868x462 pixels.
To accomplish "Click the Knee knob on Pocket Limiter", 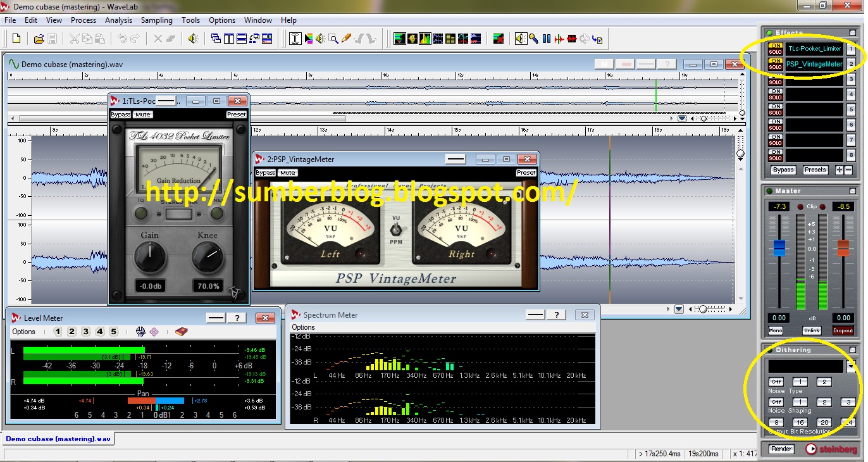I will (208, 258).
